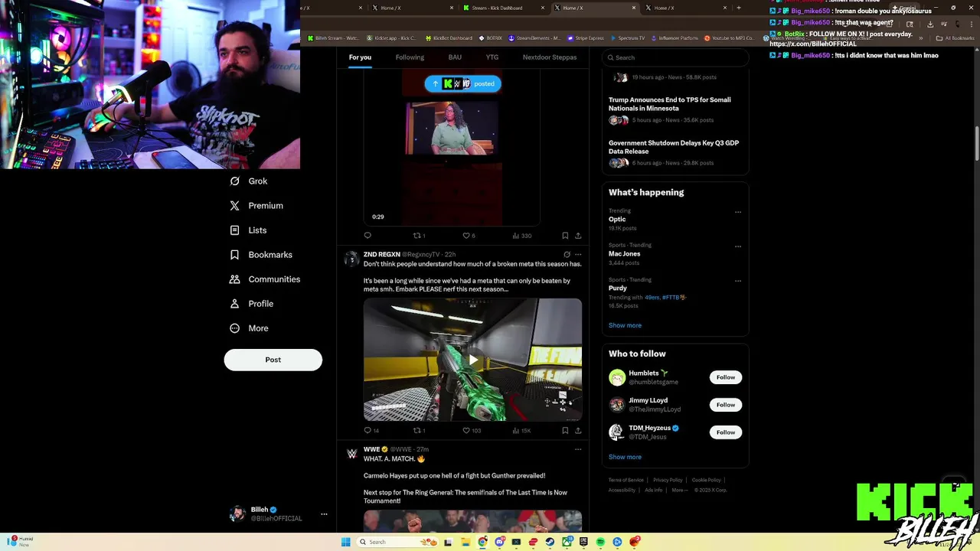Viewport: 980px width, 551px height.
Task: Click the X Search input field
Action: (x=675, y=57)
